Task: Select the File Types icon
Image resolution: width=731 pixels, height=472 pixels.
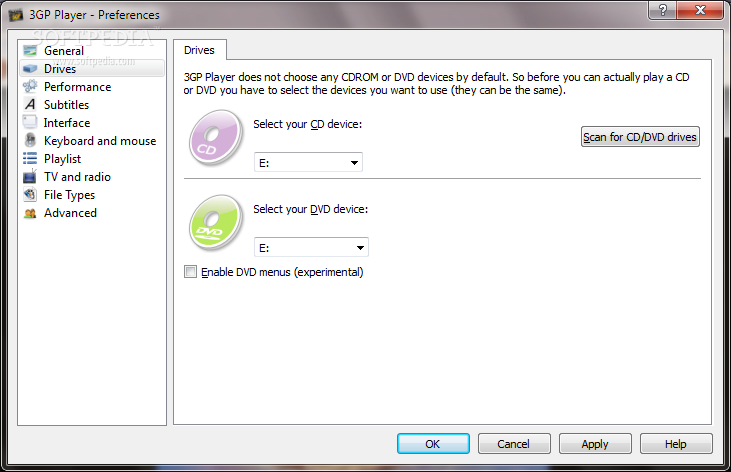Action: (x=30, y=194)
